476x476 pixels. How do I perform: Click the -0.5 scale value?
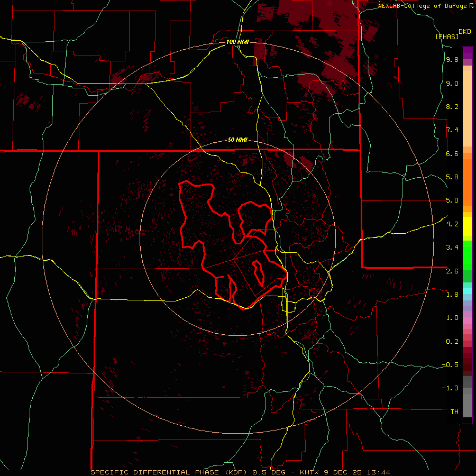click(451, 364)
